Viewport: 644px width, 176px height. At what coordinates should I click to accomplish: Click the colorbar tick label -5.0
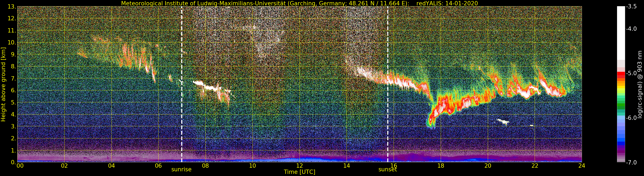coord(631,73)
